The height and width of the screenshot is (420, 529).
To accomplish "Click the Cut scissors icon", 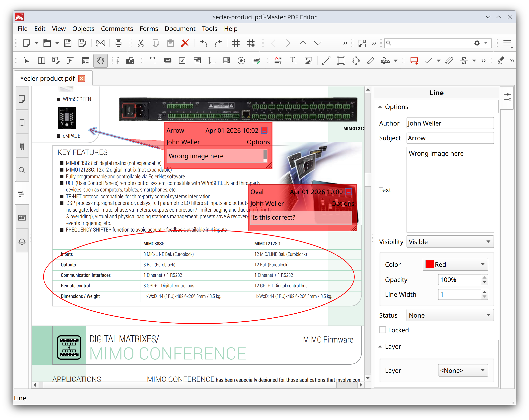I will (x=141, y=43).
